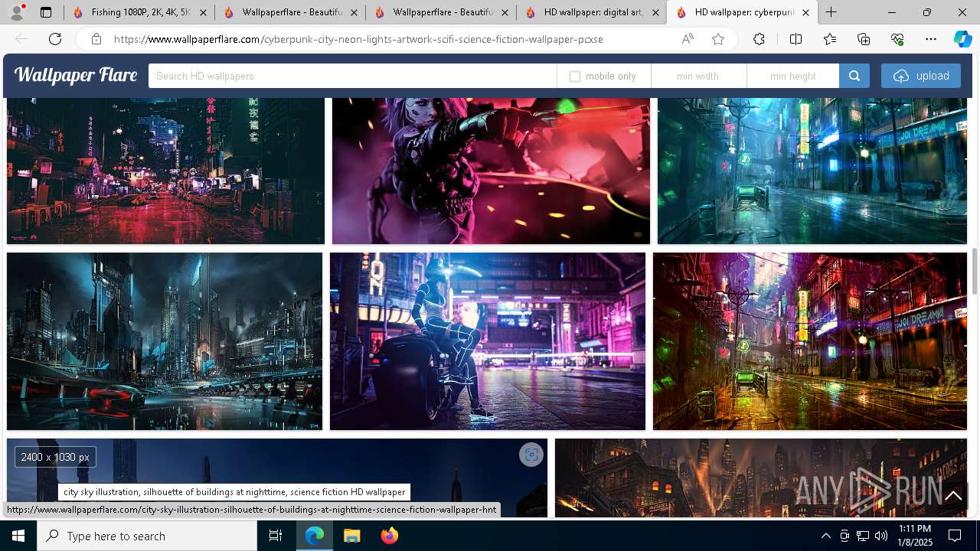This screenshot has width=980, height=551.
Task: Toggle the mobile only checkbox
Action: [575, 77]
